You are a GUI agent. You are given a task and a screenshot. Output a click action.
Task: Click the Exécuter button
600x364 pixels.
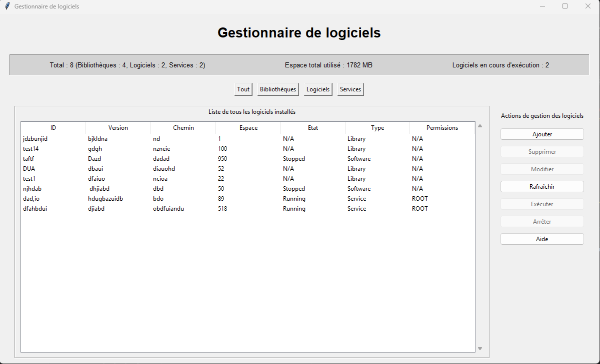tap(542, 204)
